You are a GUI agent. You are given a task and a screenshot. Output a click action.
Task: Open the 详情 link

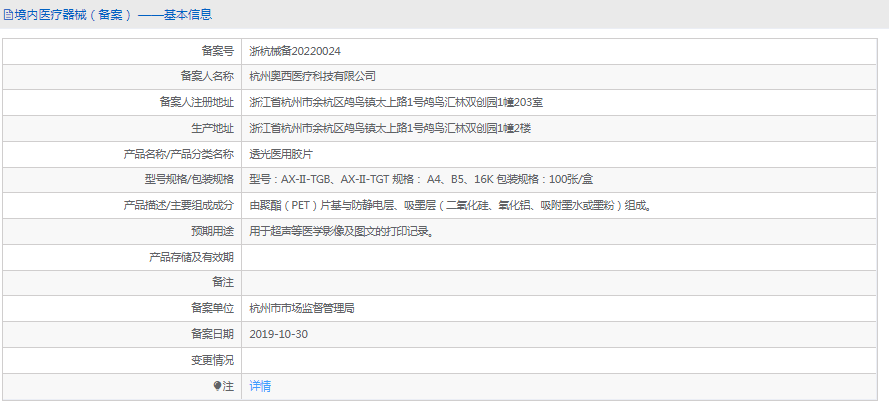click(x=260, y=386)
